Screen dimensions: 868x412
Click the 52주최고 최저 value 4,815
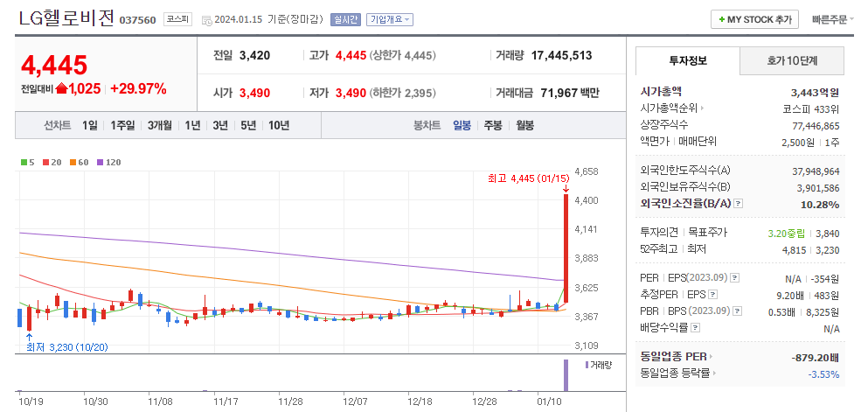click(794, 250)
